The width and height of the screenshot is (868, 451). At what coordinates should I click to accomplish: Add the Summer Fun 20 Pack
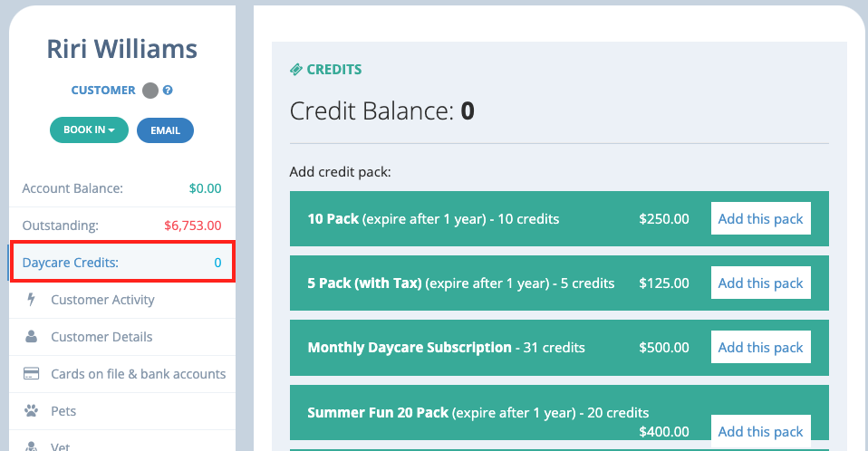[760, 431]
